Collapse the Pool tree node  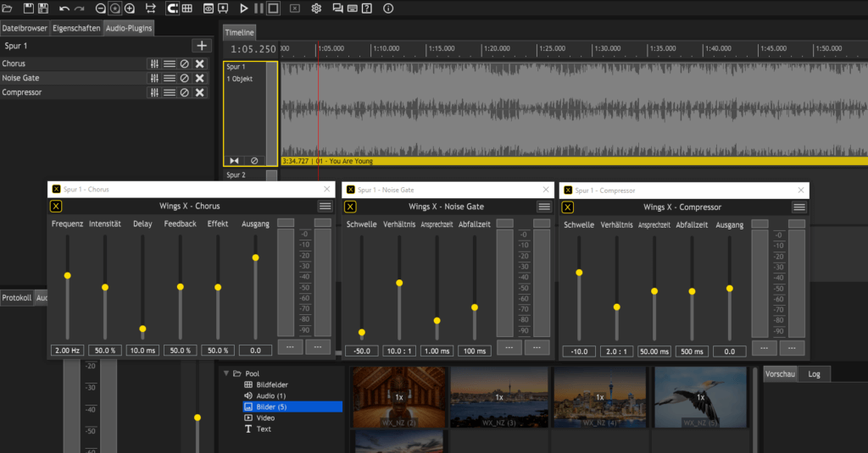tap(225, 373)
